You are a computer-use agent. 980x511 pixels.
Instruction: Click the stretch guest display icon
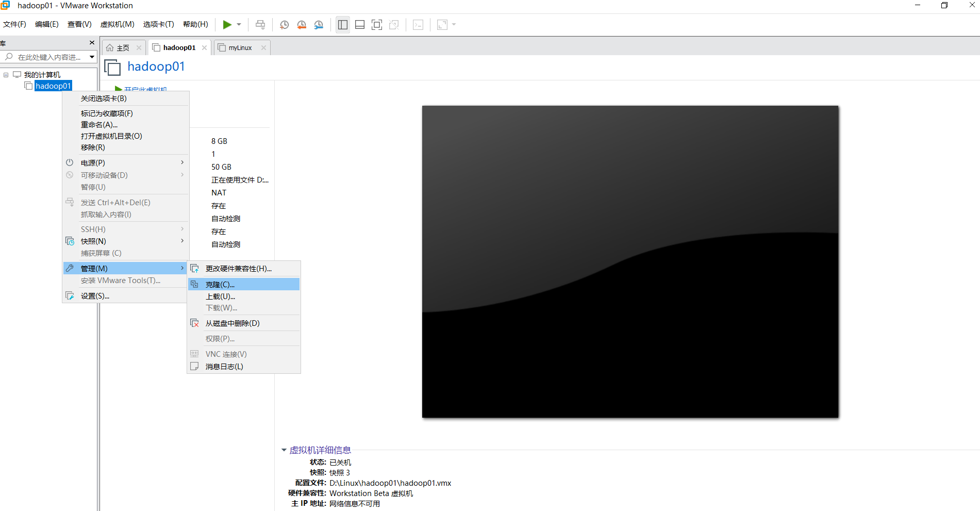coord(442,25)
